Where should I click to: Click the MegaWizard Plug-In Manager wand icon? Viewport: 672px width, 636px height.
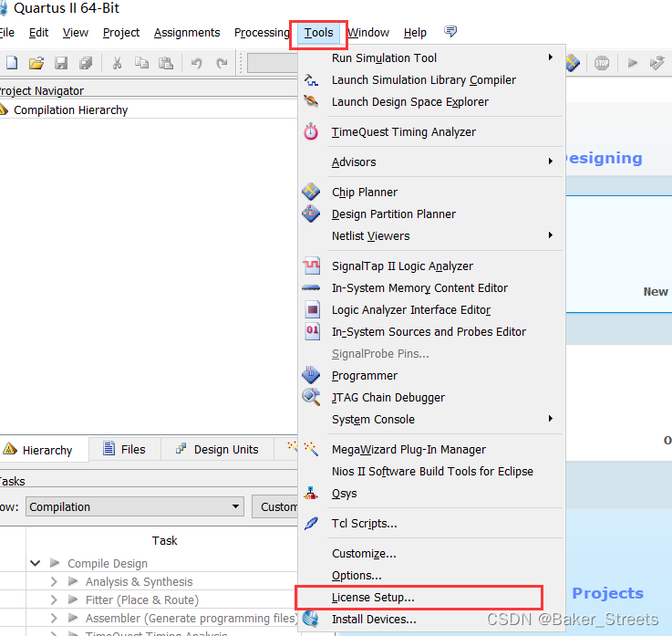(x=311, y=449)
